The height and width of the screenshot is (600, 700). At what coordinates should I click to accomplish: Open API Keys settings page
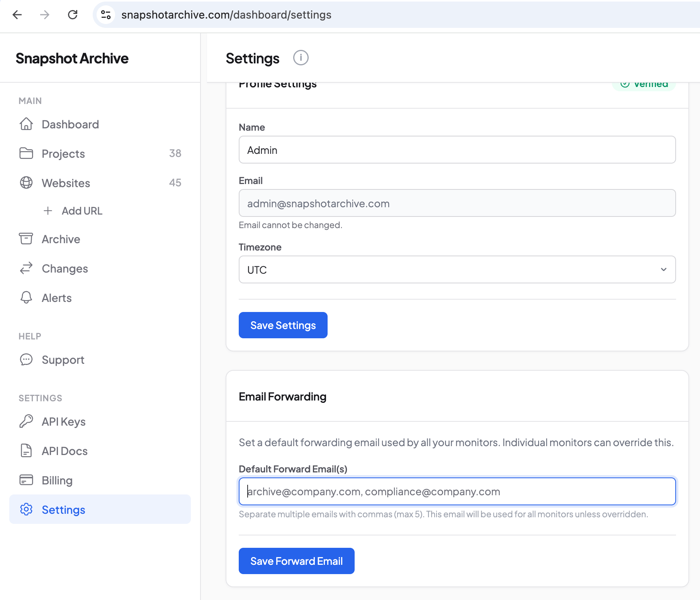pyautogui.click(x=100, y=421)
